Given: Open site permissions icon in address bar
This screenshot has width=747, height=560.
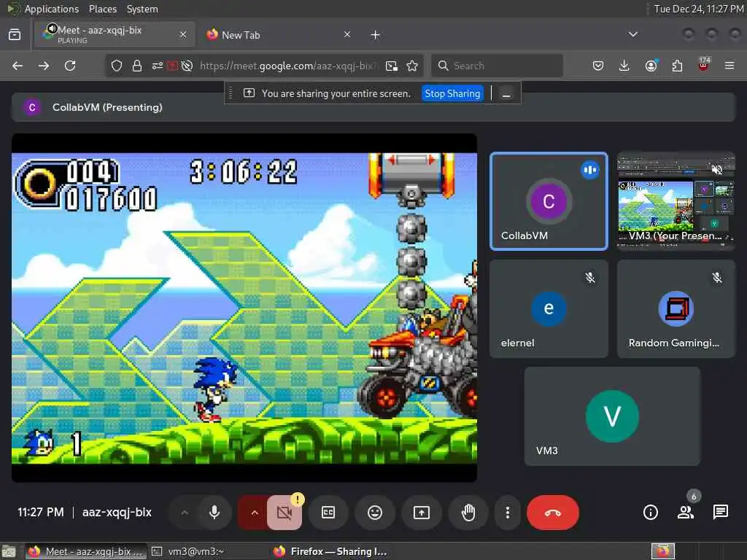Looking at the screenshot, I should [x=158, y=66].
